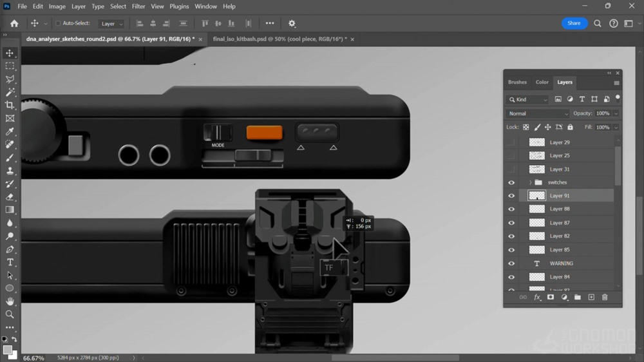This screenshot has width=644, height=362.
Task: Select the Spot Healing Brush tool
Action: (10, 145)
